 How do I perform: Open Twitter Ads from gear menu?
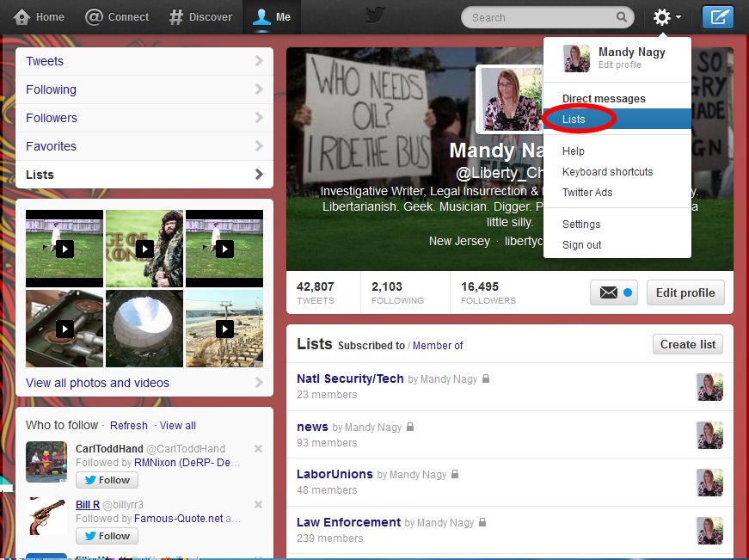coord(587,192)
